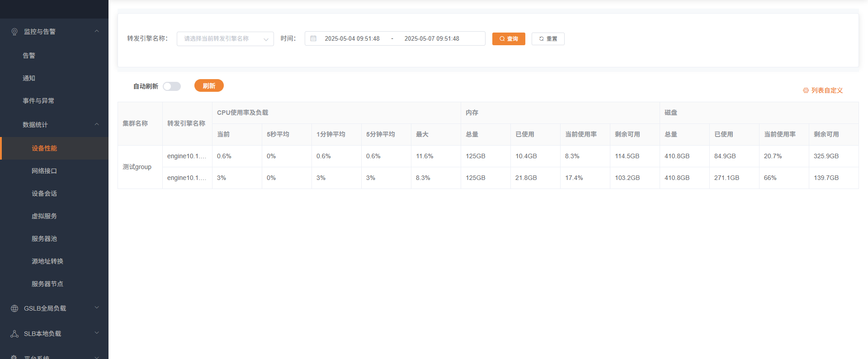Screen dimensions: 868x359
Task: Click the platform system gear icon
Action: [x=14, y=357]
